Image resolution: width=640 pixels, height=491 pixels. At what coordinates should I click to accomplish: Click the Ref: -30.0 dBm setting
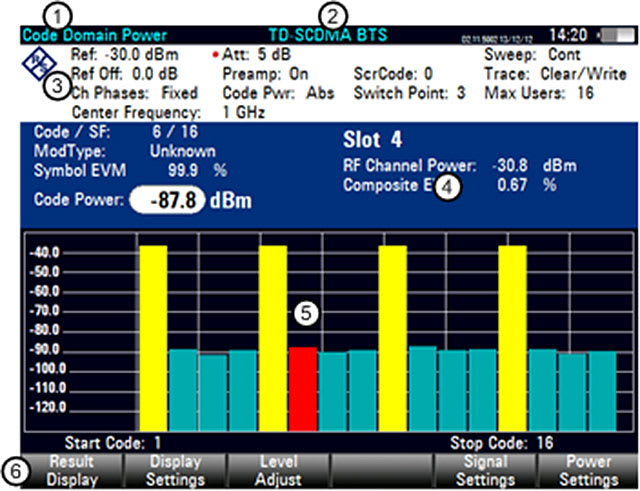tap(125, 54)
